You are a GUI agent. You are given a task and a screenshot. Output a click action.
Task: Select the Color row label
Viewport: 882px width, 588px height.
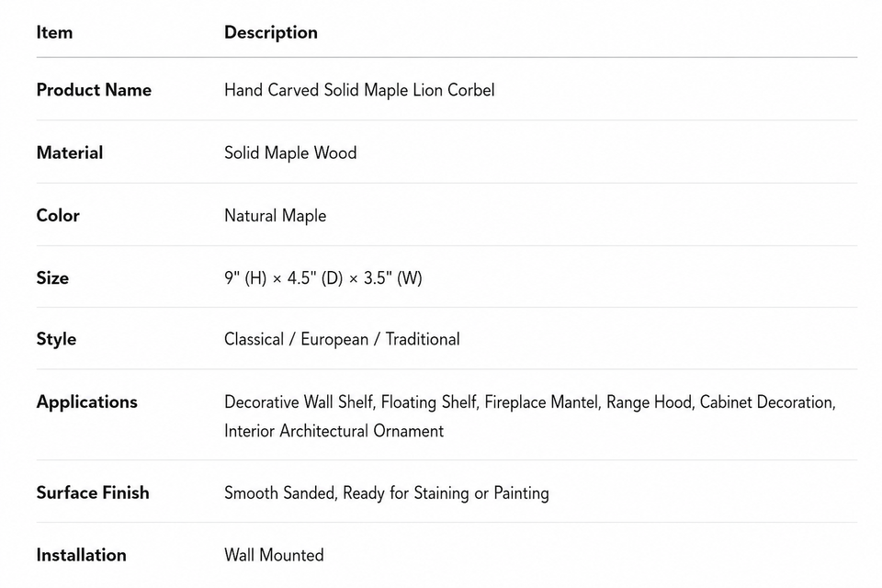[x=58, y=216]
